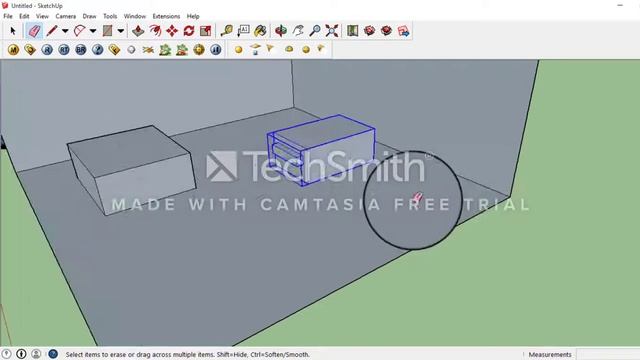
Task: Open the V-Ray options tag icon
Action: (x=30, y=50)
